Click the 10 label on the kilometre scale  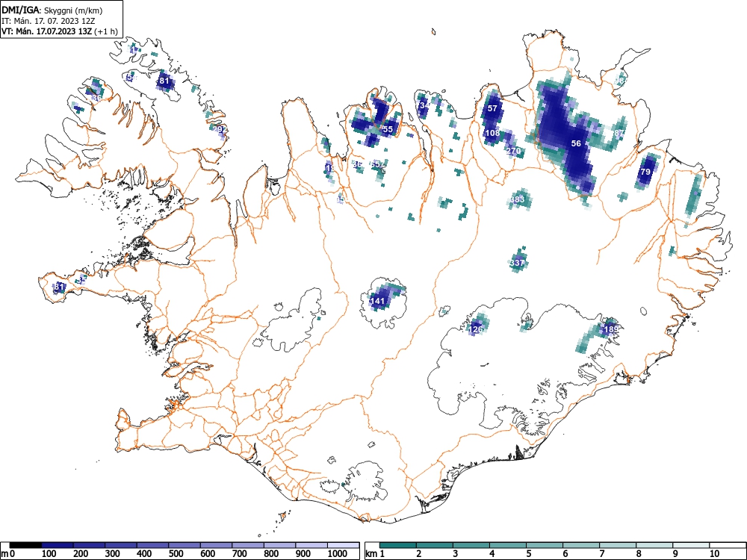point(714,554)
